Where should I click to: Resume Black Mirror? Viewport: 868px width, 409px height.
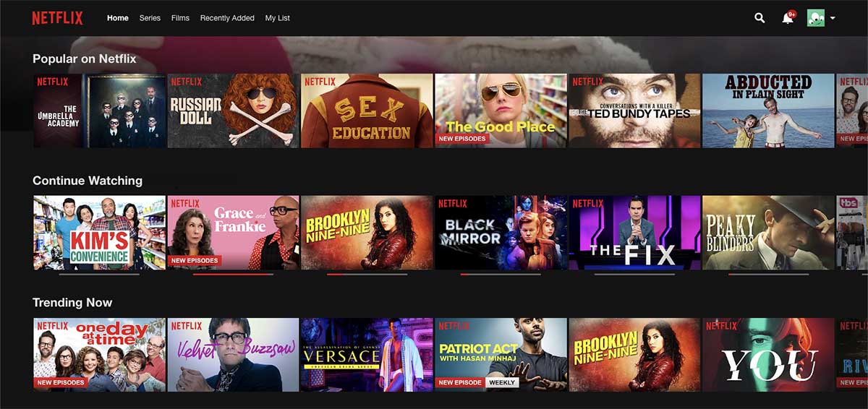[501, 233]
